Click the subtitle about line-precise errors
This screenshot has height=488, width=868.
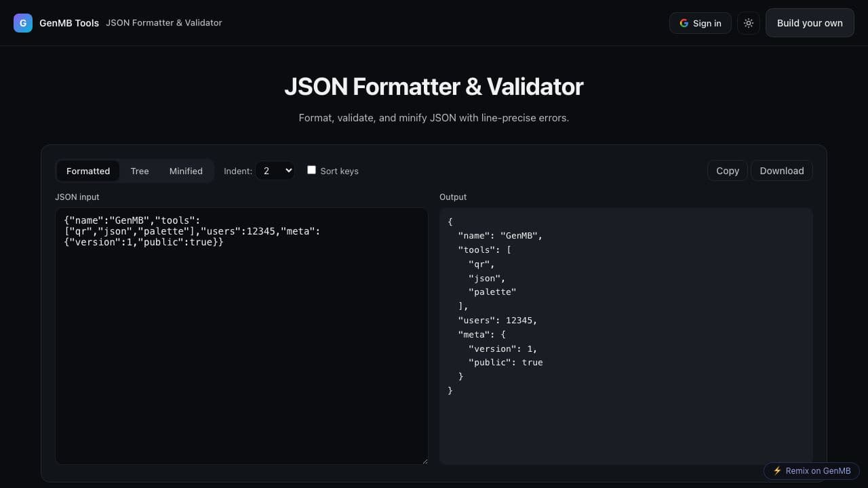[434, 118]
